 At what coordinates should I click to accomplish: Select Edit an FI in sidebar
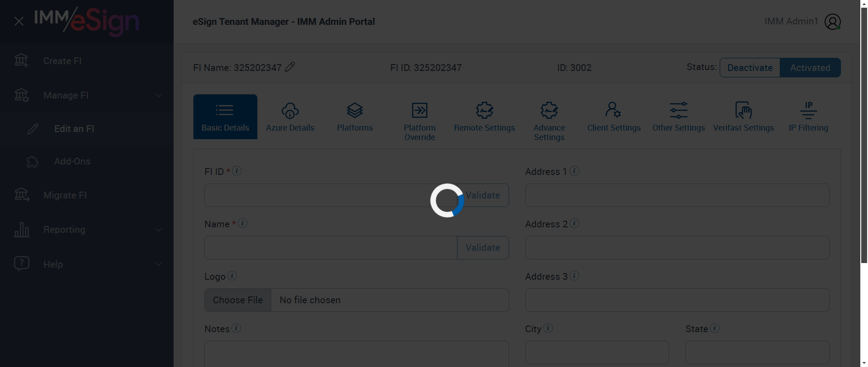(x=87, y=129)
